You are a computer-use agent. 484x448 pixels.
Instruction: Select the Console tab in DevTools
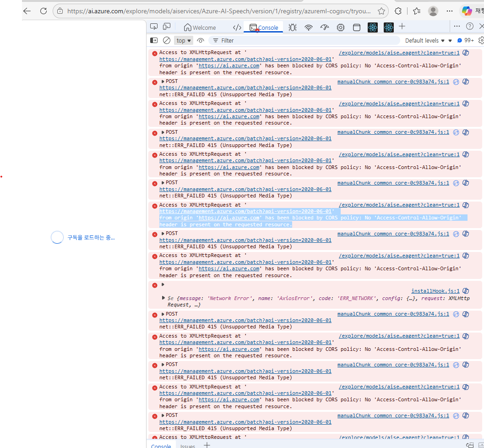pyautogui.click(x=264, y=27)
